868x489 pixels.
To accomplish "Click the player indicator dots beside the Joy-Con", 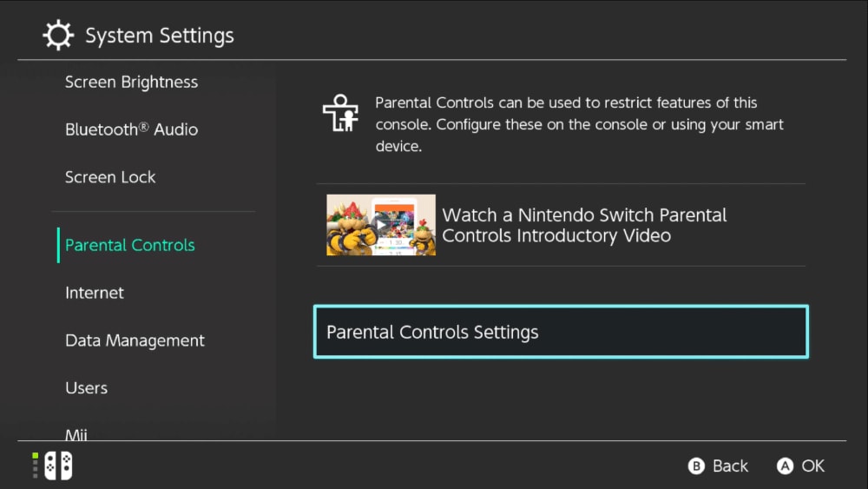I will [x=35, y=466].
